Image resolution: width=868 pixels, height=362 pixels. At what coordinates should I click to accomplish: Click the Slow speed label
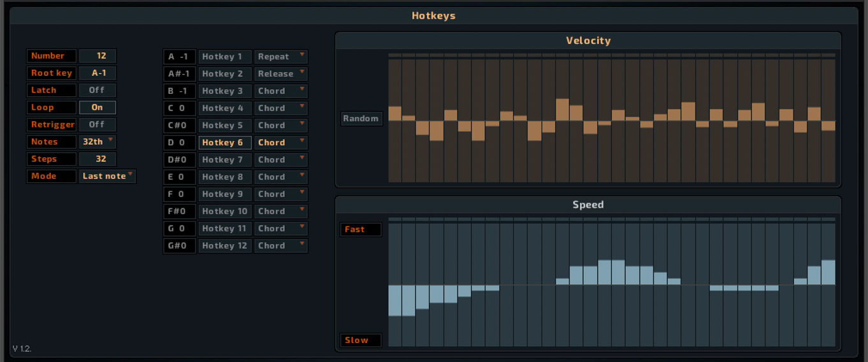(x=361, y=340)
